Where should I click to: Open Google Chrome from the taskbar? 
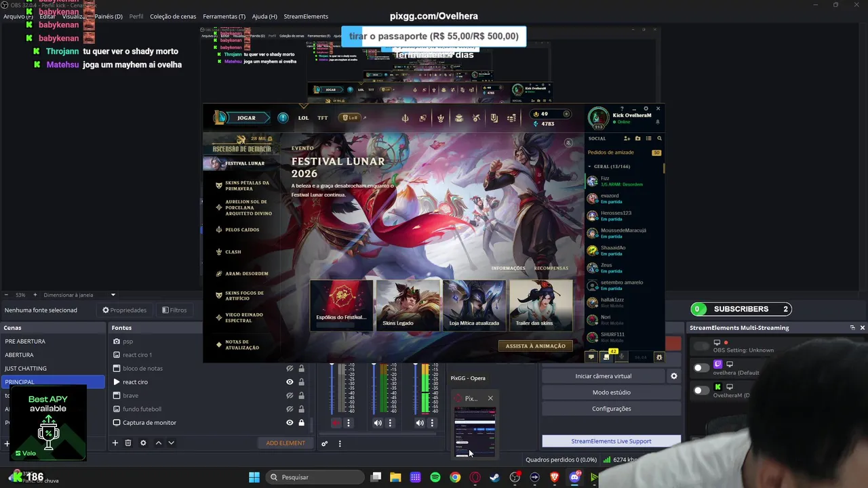click(x=455, y=477)
